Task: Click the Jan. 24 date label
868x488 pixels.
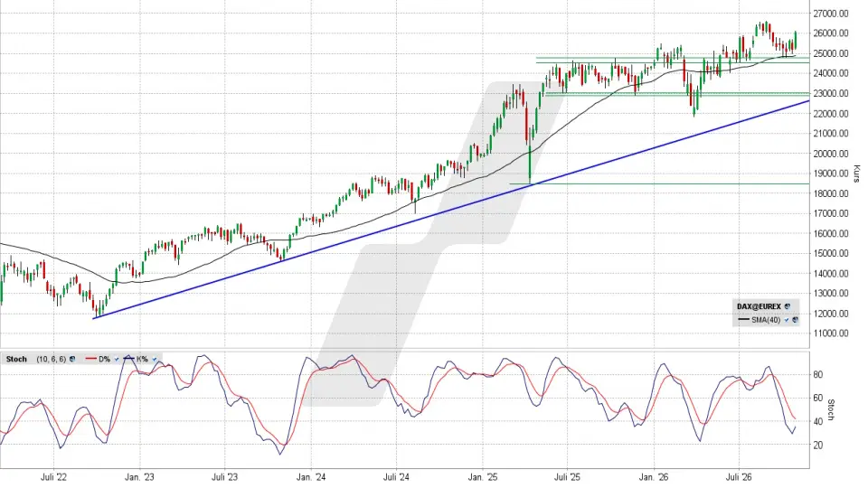Action: pos(311,477)
